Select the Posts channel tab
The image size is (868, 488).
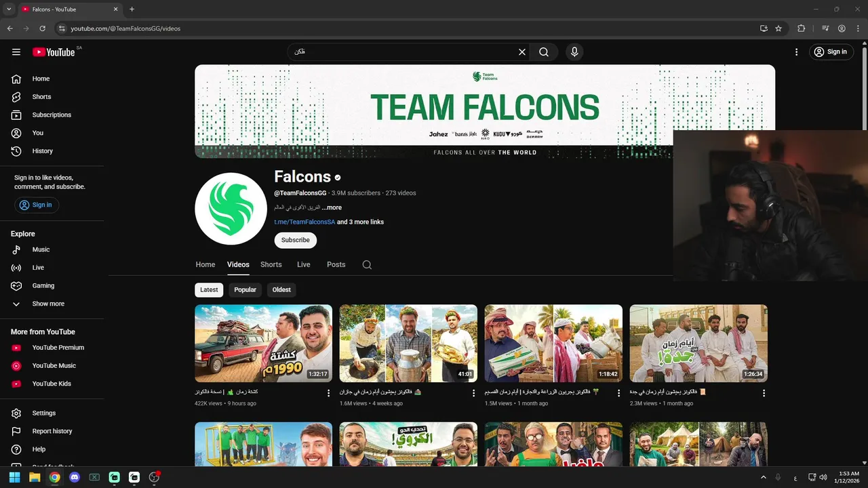click(336, 265)
